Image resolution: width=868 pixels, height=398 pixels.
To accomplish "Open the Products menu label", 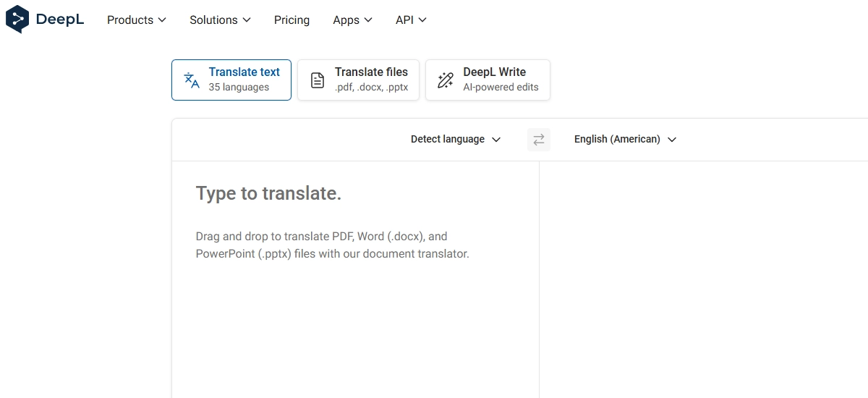I will pyautogui.click(x=130, y=20).
